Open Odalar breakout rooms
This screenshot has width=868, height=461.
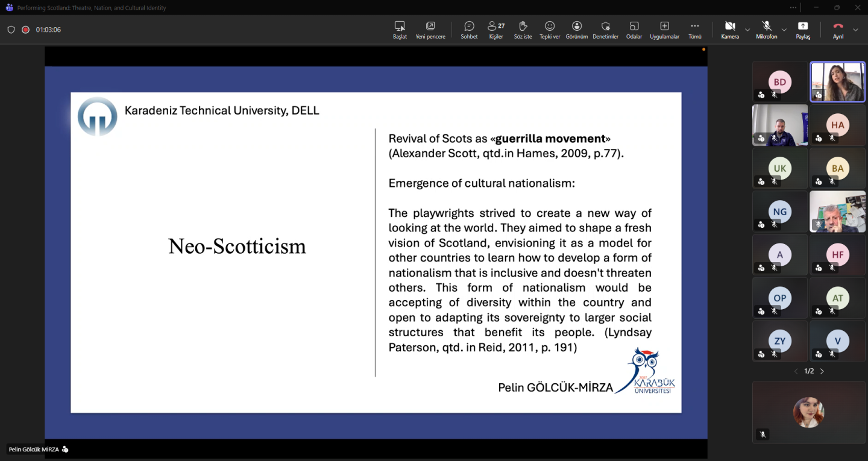(x=634, y=29)
